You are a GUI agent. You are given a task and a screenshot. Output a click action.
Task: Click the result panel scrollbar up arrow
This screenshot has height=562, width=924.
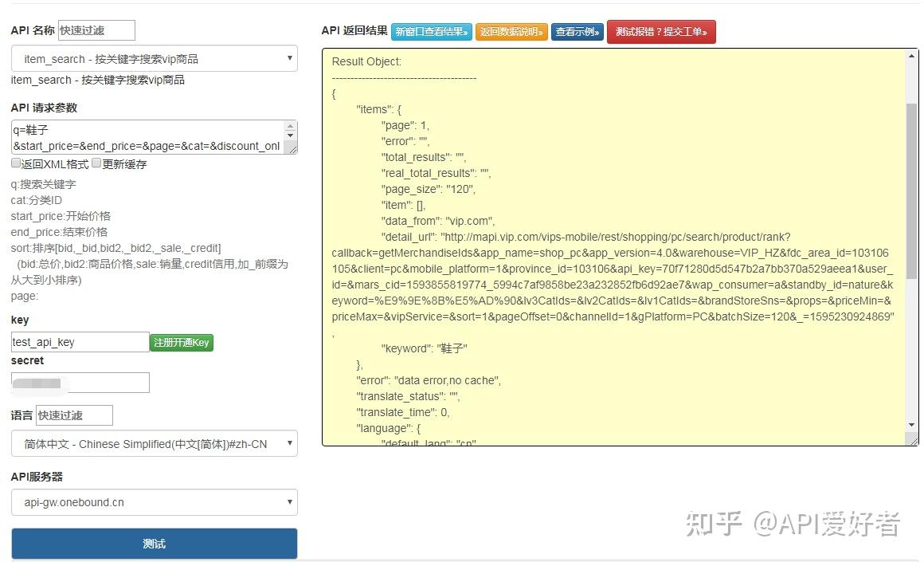tap(911, 56)
